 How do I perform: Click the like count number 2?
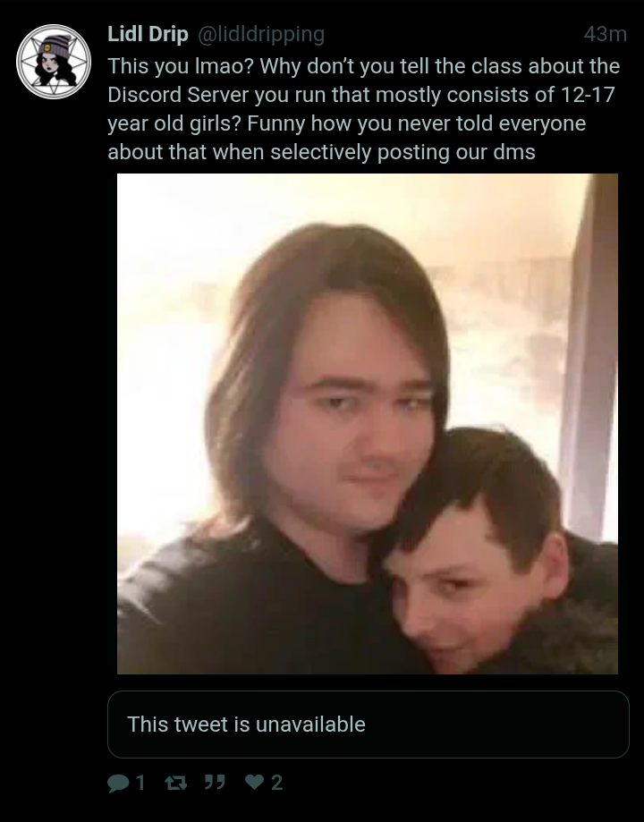point(277,783)
